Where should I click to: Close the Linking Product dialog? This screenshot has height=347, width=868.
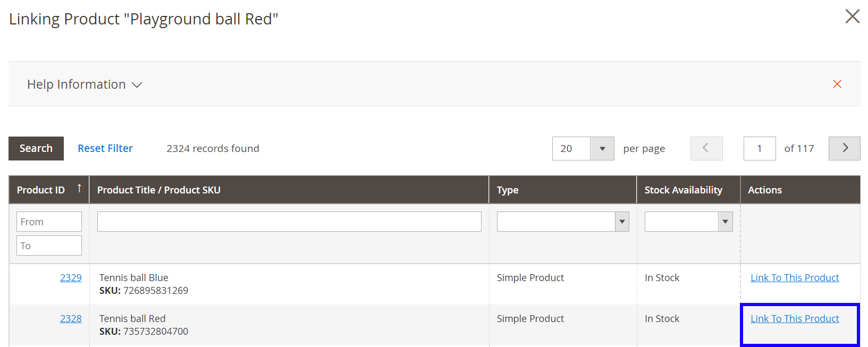click(x=852, y=16)
